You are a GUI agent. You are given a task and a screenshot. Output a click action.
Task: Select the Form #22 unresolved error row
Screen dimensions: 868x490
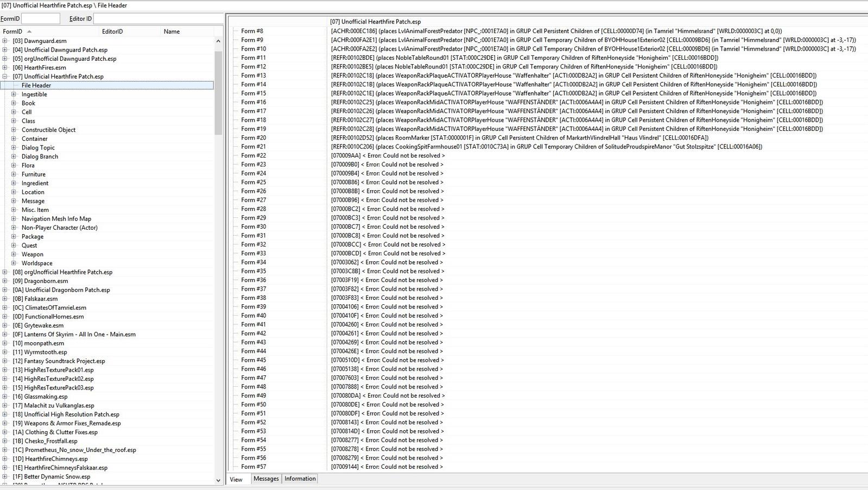coord(388,155)
